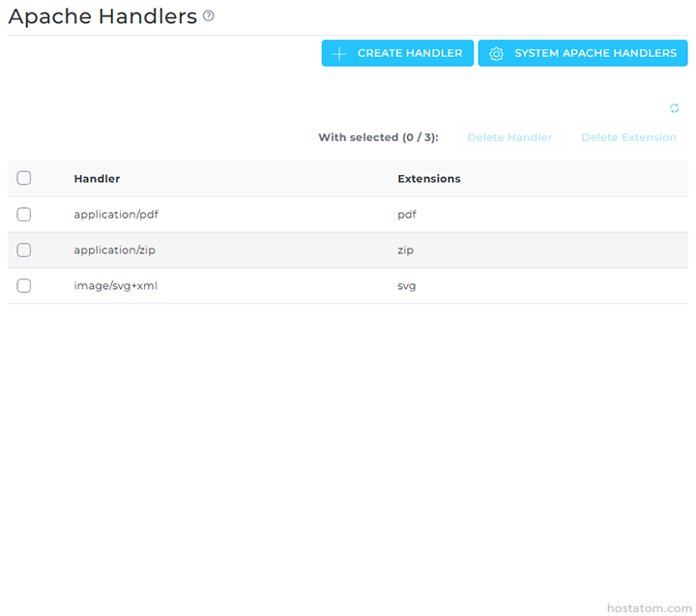The width and height of the screenshot is (696, 616).
Task: Click the Delete Handler link
Action: click(x=509, y=137)
